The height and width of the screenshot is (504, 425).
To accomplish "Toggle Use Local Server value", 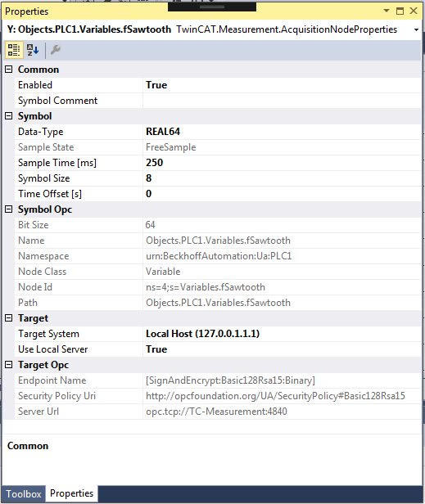I will [x=282, y=349].
